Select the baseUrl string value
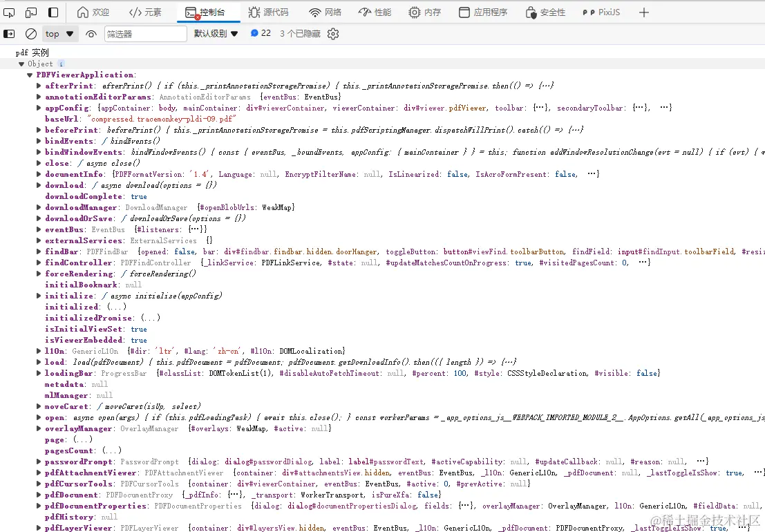765x532 pixels. 162,119
